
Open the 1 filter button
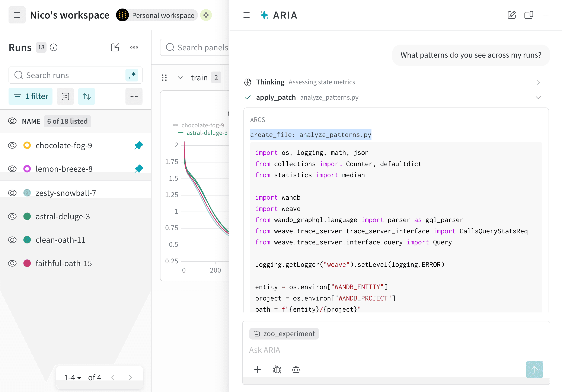click(31, 96)
